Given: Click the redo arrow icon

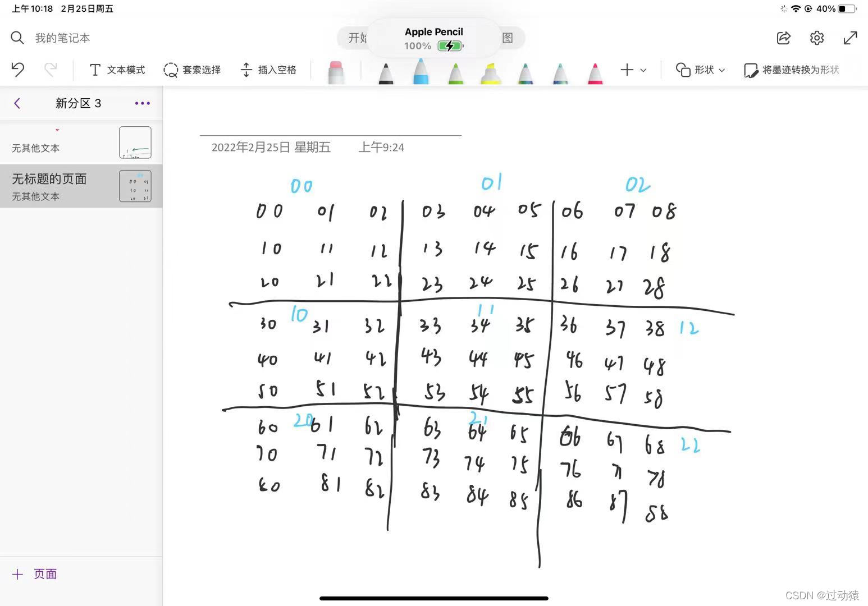Looking at the screenshot, I should (x=51, y=70).
